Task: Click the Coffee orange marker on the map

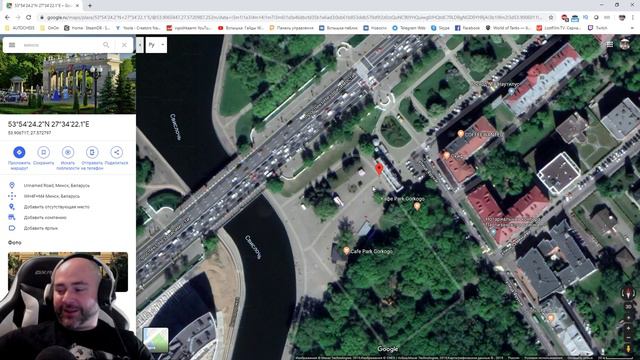Action: click(461, 133)
